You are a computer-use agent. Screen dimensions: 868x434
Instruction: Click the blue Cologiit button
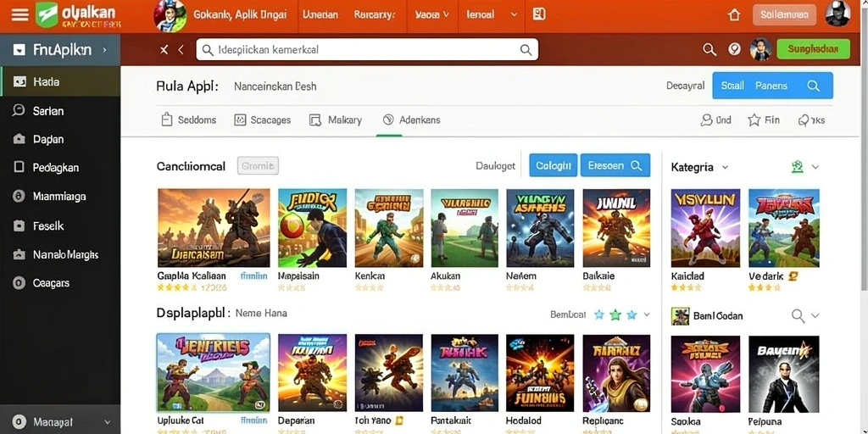(x=553, y=165)
